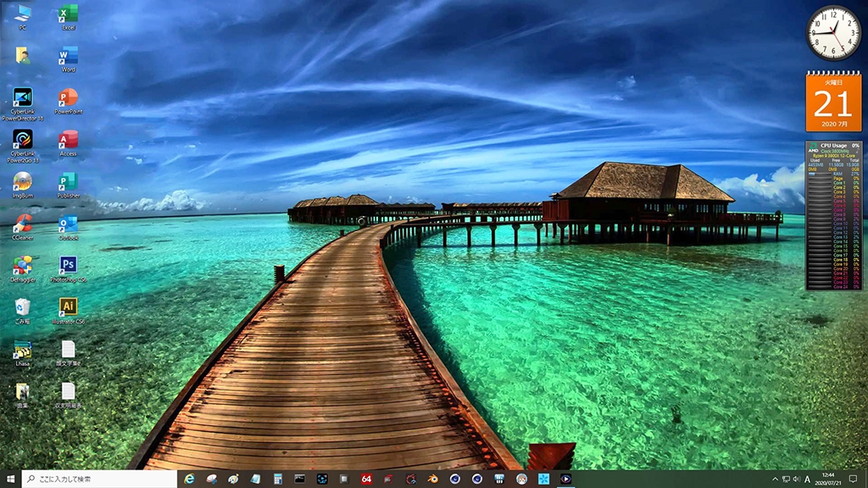
Task: Open the blue snowflake taskbar icon
Action: coord(543,479)
